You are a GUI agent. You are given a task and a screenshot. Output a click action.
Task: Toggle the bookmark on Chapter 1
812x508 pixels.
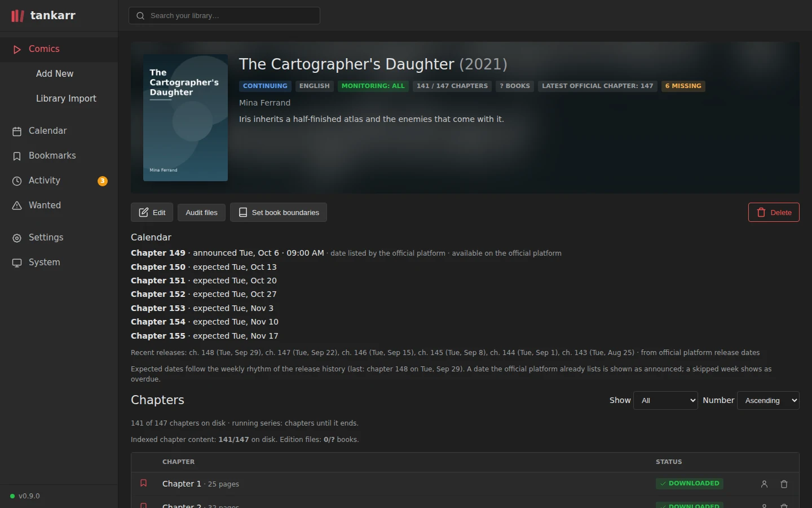143,483
